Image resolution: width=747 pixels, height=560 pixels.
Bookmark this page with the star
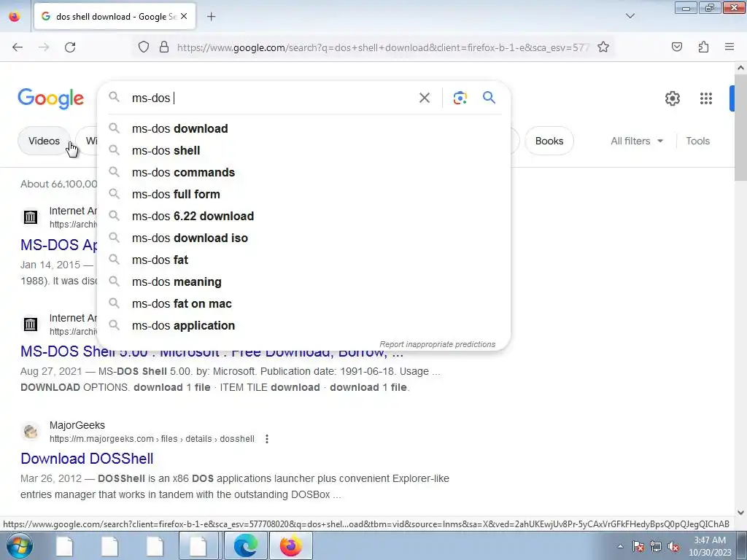(603, 47)
